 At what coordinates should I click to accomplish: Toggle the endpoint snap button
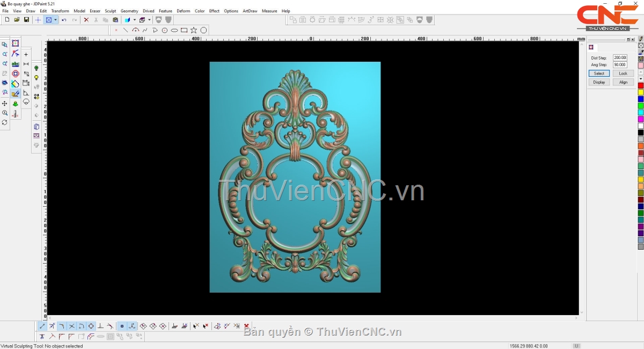42,326
